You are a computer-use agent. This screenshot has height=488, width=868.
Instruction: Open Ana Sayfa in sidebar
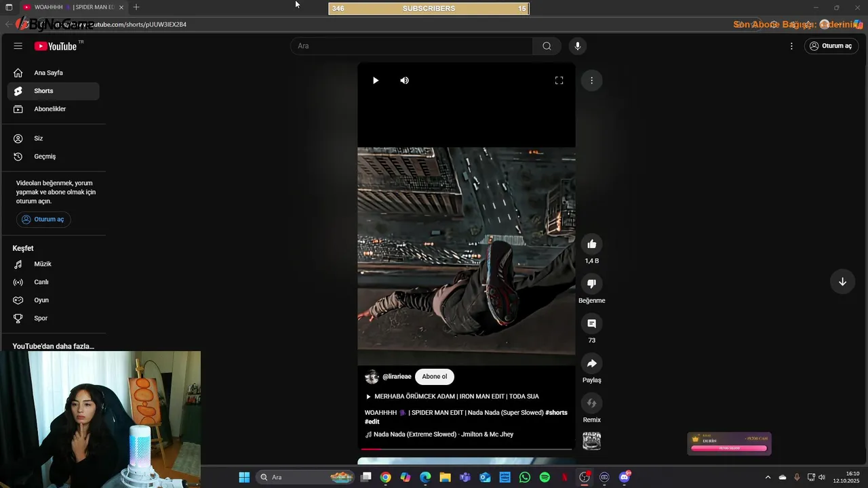(x=54, y=73)
